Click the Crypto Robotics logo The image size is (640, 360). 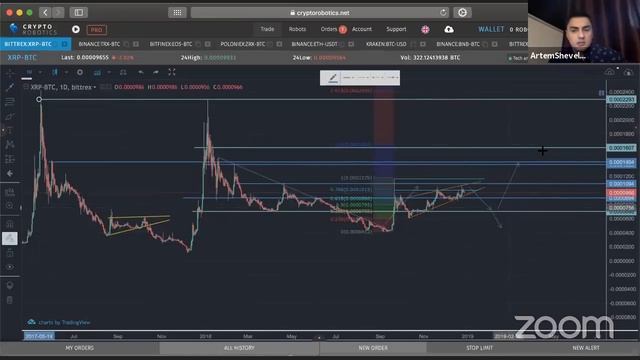tap(33, 29)
